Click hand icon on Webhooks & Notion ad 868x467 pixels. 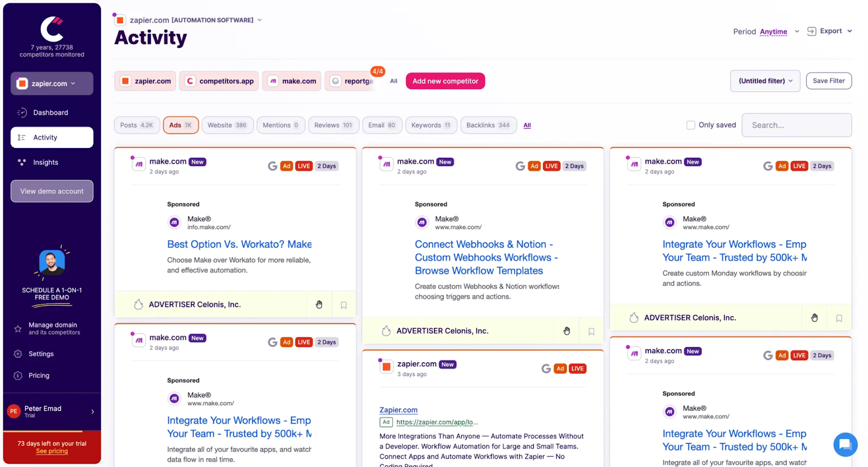(567, 331)
